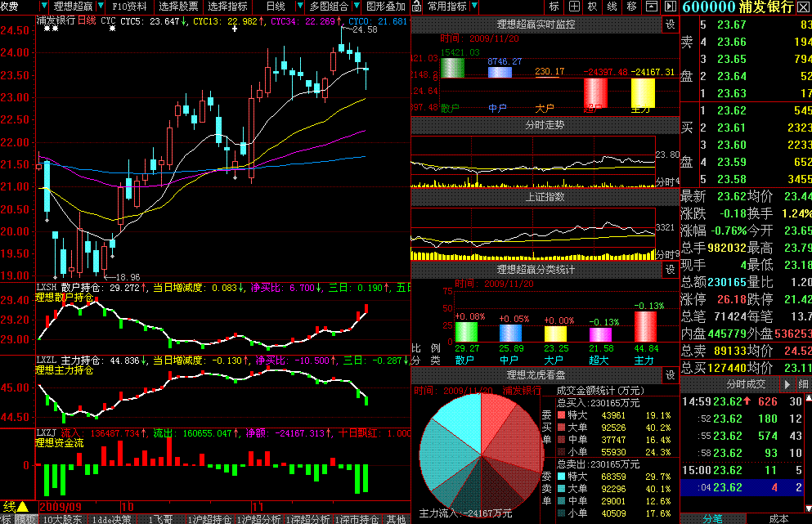Click 选择指标 in the toolbar

(227, 7)
